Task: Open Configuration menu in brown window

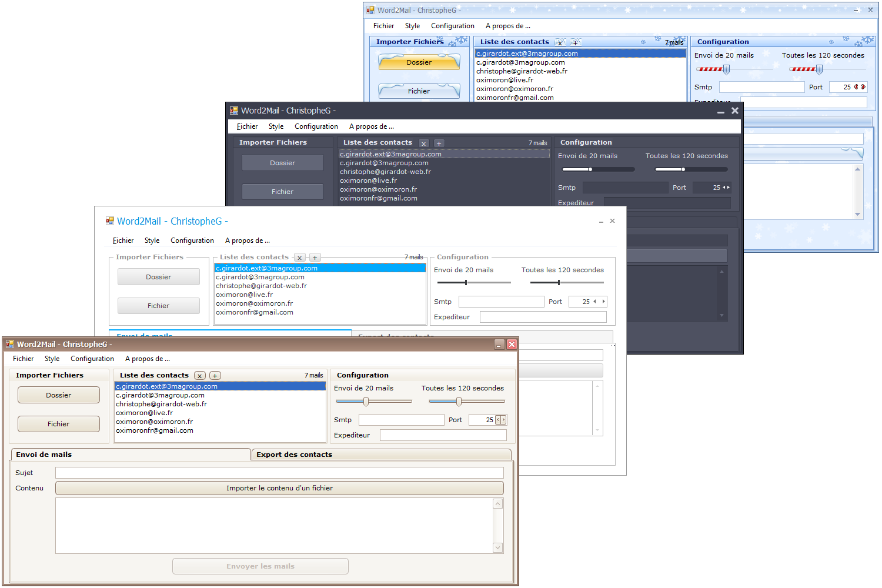Action: (92, 359)
